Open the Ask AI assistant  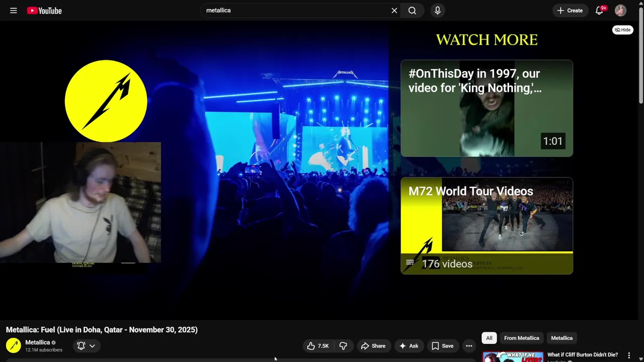(x=409, y=346)
